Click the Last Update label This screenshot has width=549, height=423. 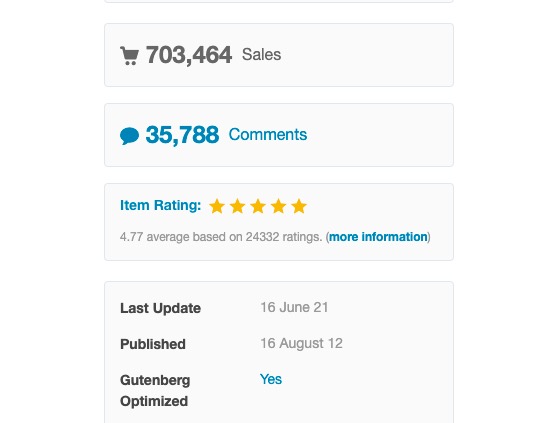pyautogui.click(x=160, y=308)
